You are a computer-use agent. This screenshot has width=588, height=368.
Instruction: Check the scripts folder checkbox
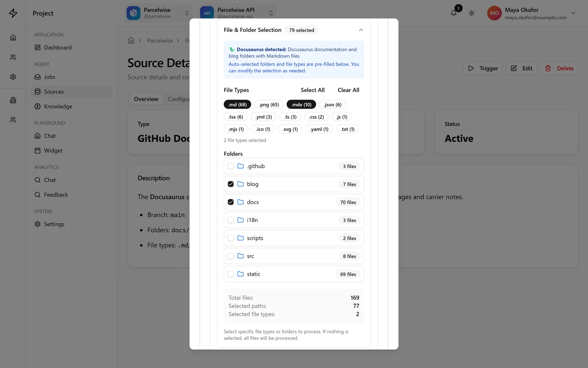[x=231, y=238]
